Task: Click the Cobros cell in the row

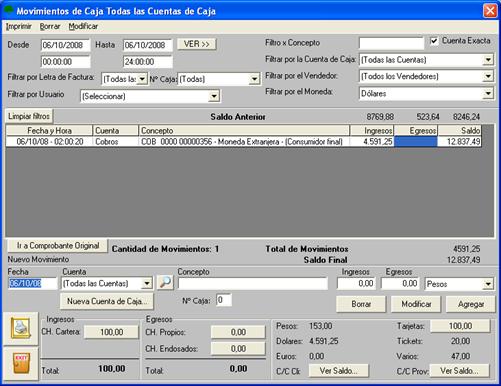Action: click(115, 142)
